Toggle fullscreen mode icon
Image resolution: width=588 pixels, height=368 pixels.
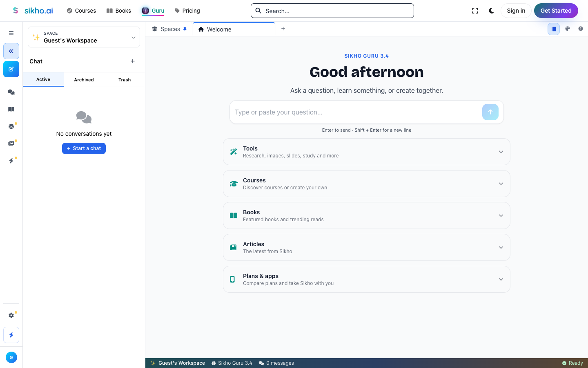(475, 11)
